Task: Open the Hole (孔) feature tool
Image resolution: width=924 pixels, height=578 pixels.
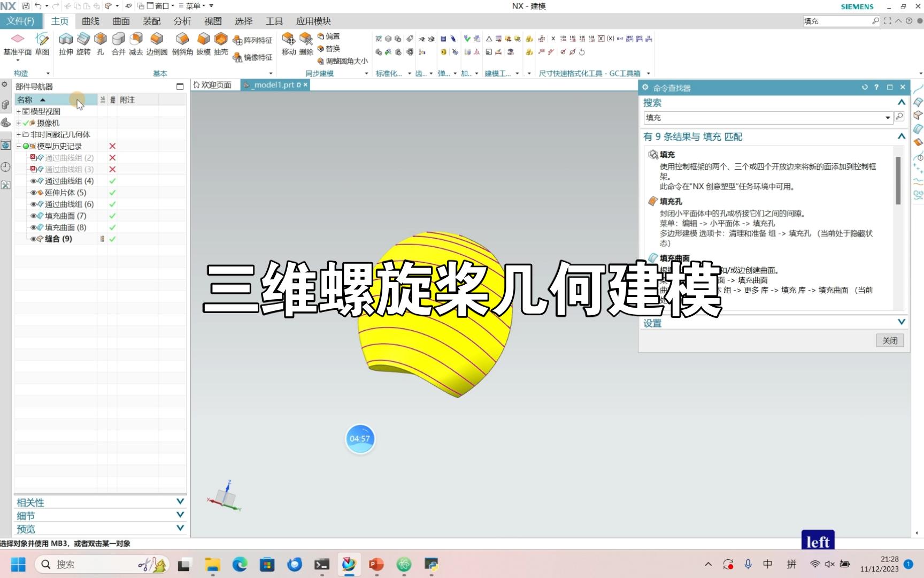Action: tap(100, 44)
